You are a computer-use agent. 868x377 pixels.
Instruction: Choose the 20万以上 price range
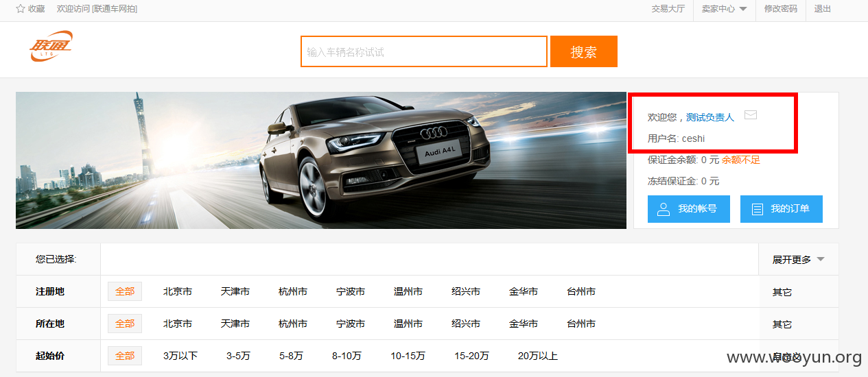(538, 356)
